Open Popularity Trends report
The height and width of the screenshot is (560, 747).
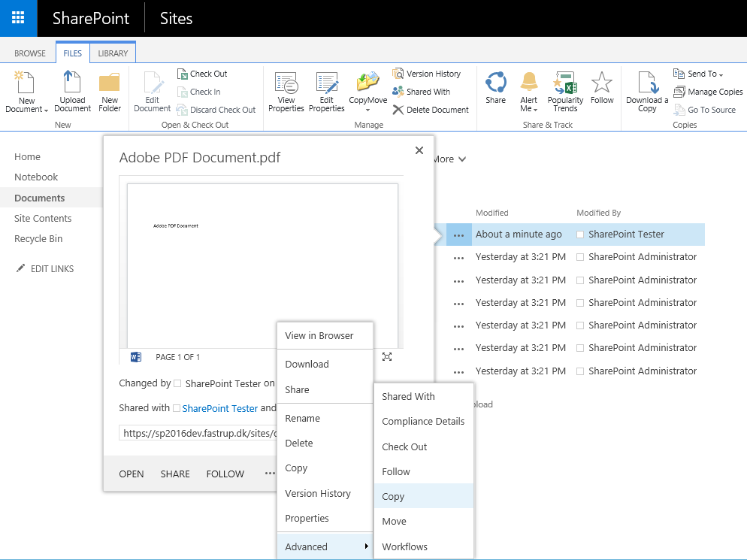[565, 83]
